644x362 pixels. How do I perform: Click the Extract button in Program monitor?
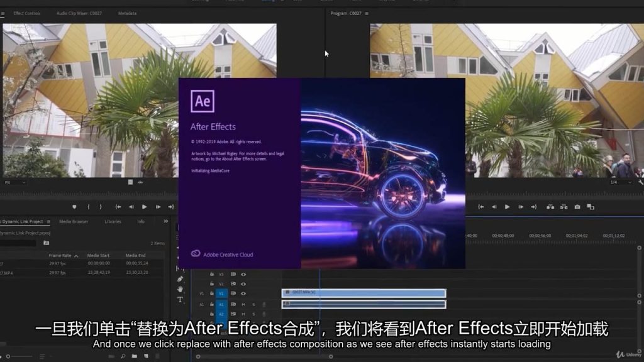(x=564, y=207)
